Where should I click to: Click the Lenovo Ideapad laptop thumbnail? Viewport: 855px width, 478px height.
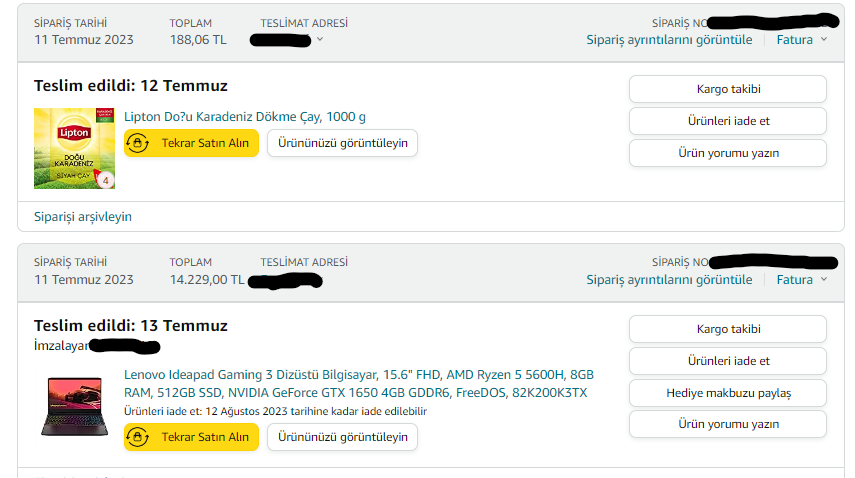pos(72,406)
